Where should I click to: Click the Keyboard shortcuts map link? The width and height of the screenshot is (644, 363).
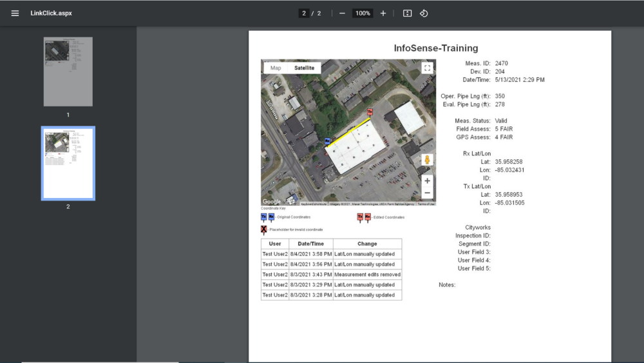click(x=314, y=204)
